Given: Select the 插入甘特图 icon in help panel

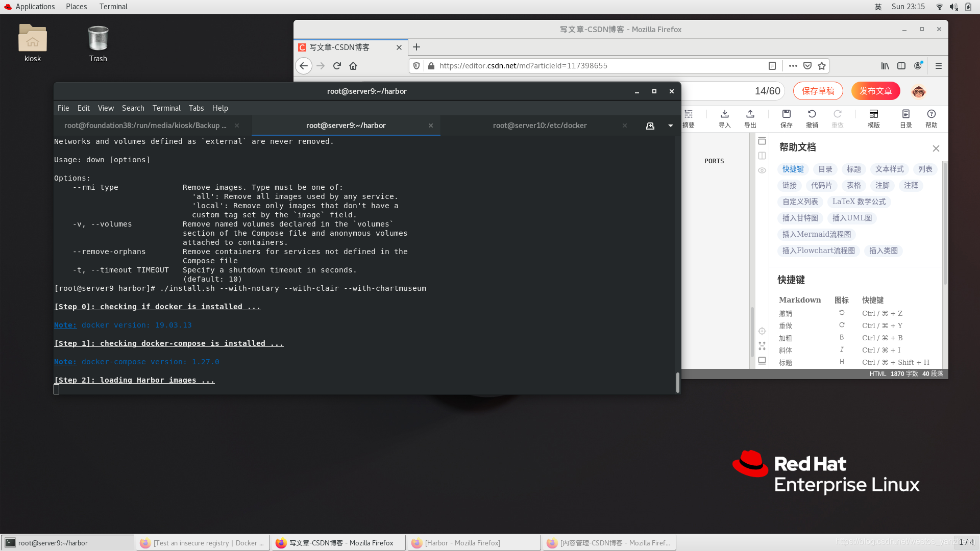Looking at the screenshot, I should [x=800, y=217].
